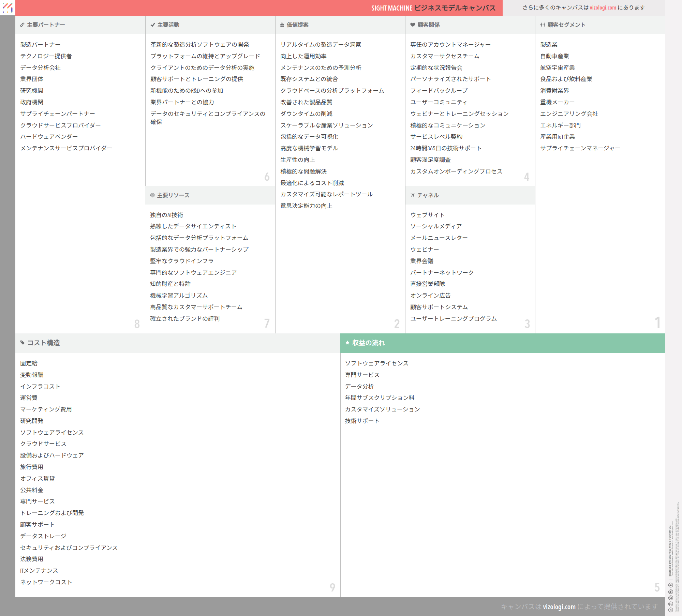This screenshot has width=682, height=616.
Task: Select the 主要リソース section header
Action: (173, 195)
